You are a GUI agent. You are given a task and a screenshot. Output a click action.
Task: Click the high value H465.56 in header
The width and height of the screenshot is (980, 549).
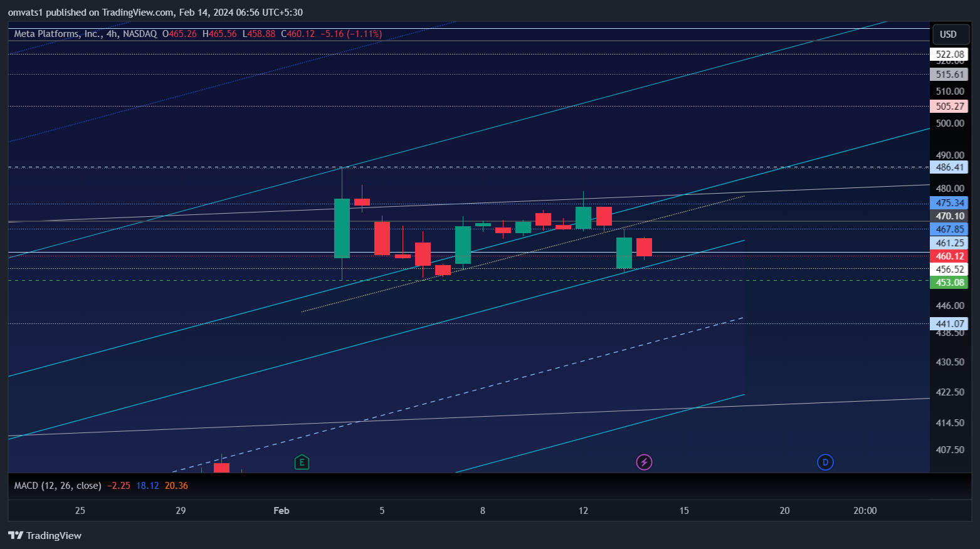tap(219, 34)
